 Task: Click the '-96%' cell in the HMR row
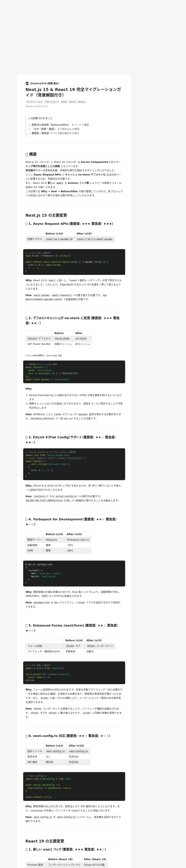pyautogui.click(x=78, y=551)
